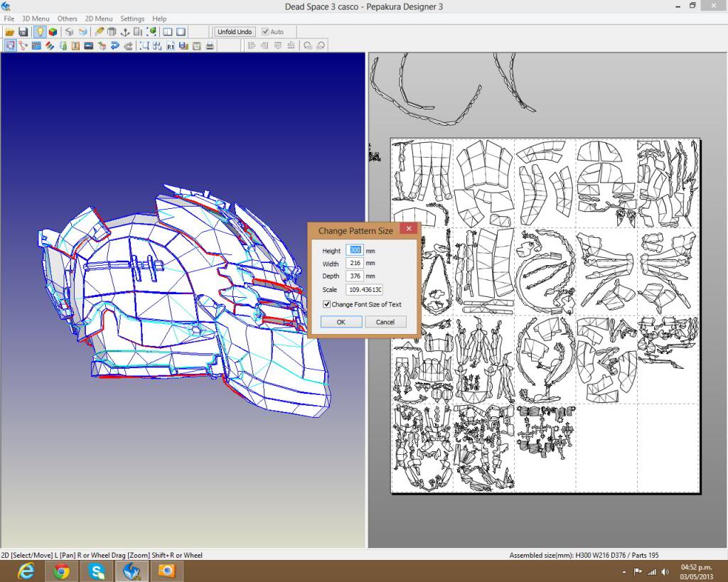Click the red and green eraser-shaped icon
This screenshot has height=582, width=728.
pos(50,45)
